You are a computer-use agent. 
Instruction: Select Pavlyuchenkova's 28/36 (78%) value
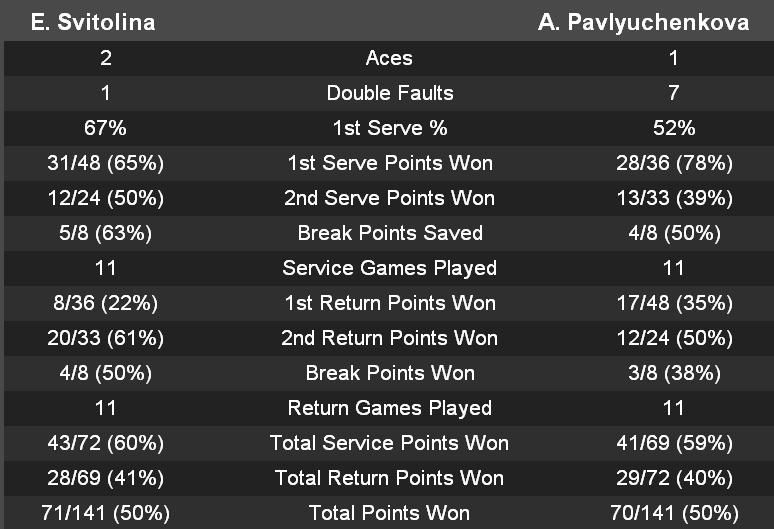click(x=674, y=163)
